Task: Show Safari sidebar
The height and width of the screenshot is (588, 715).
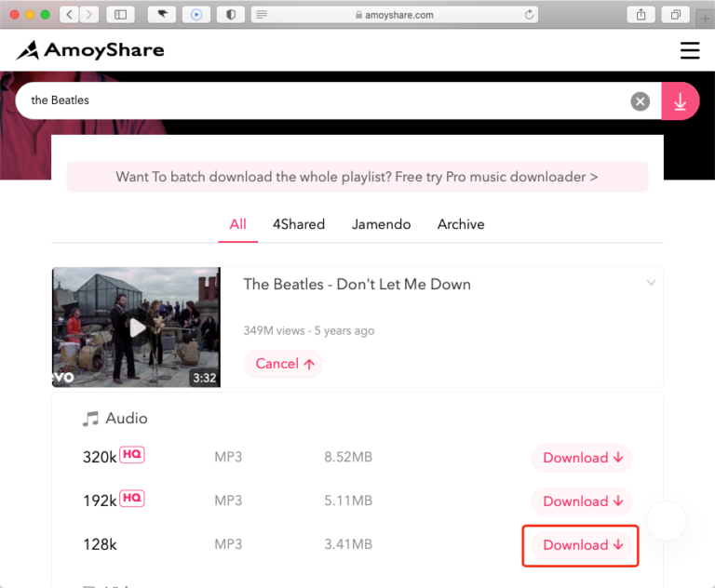Action: point(119,14)
